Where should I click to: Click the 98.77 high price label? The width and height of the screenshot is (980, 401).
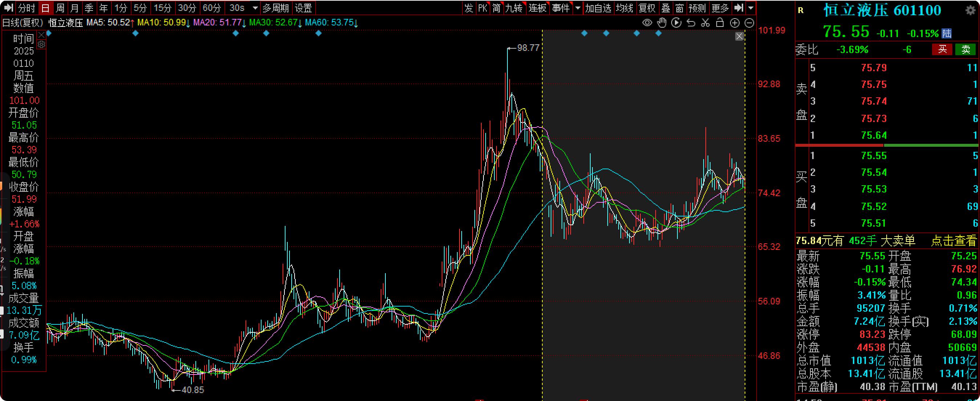click(529, 48)
